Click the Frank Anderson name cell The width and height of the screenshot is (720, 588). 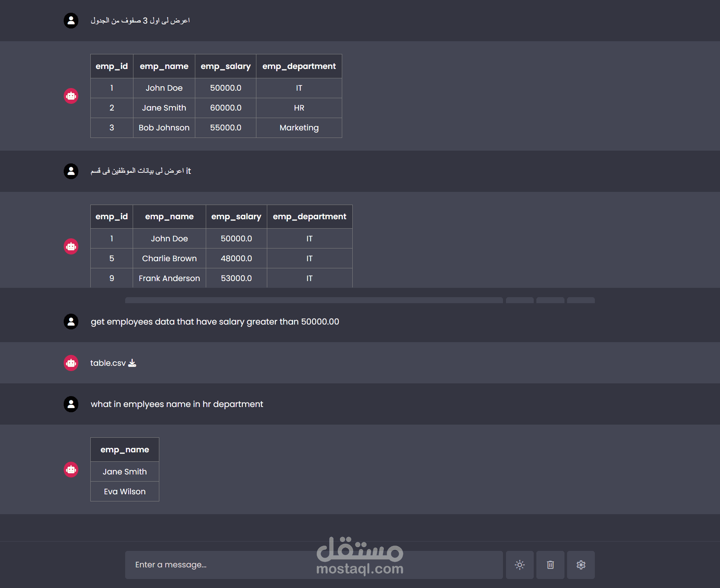point(169,278)
